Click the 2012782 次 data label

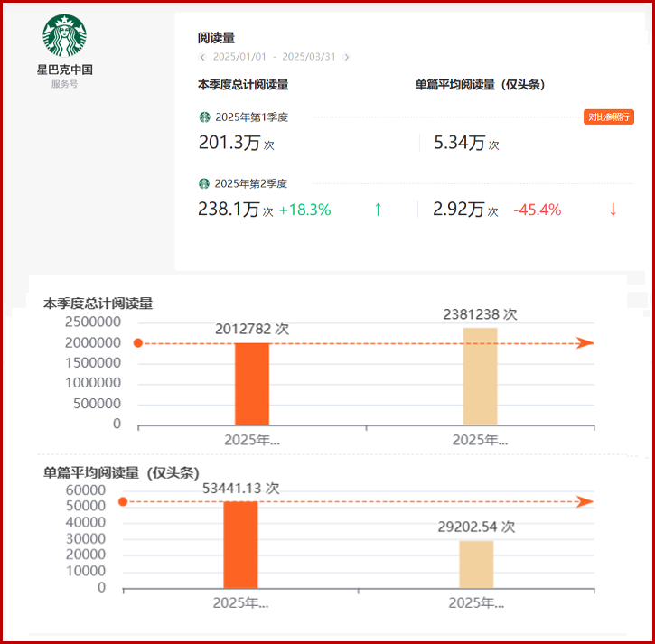[x=252, y=329]
